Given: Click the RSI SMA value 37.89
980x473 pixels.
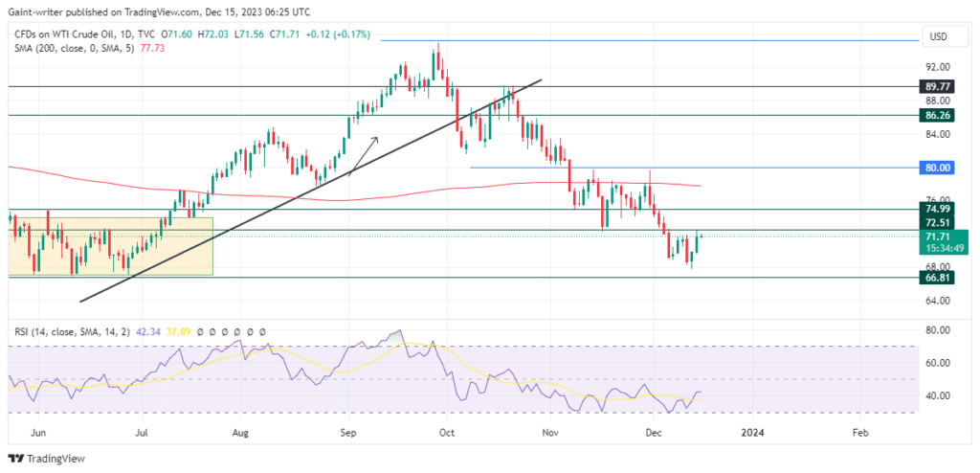Looking at the screenshot, I should coord(177,332).
